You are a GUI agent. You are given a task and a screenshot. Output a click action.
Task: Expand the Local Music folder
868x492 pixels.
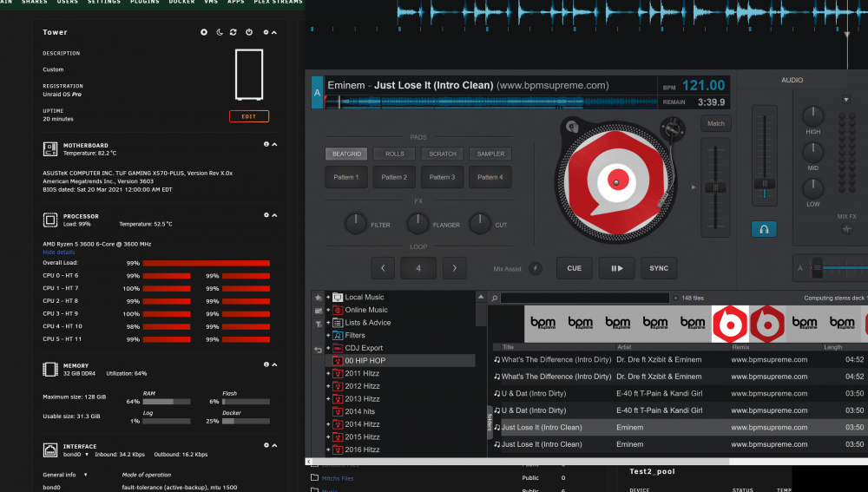(x=328, y=297)
